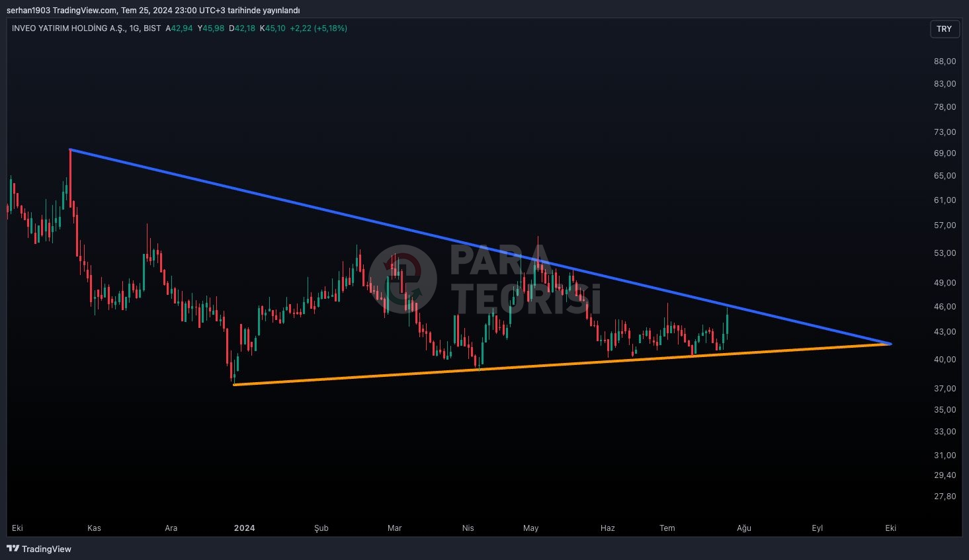The width and height of the screenshot is (969, 560).
Task: Click the +2,22 (+5,18%) change value
Action: pos(318,28)
